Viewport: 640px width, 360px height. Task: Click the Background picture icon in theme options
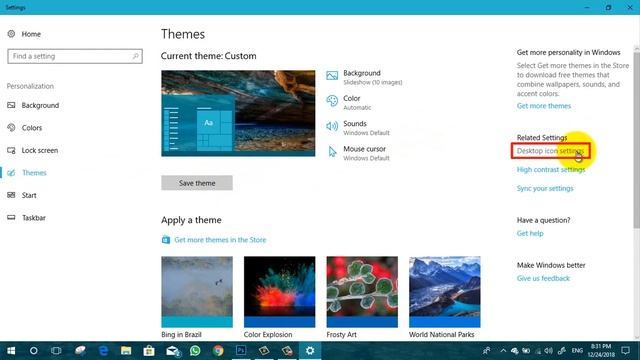332,76
